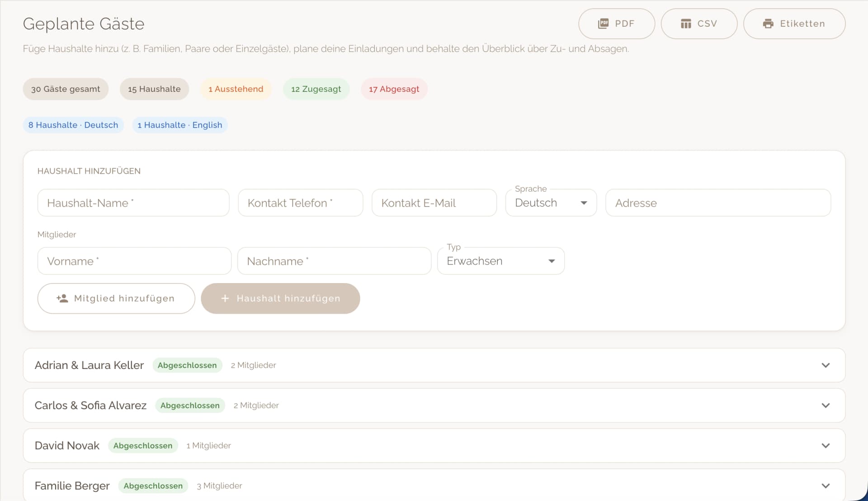Expand the David Novak household chevron
Screen dimensions: 868x501
click(x=826, y=446)
